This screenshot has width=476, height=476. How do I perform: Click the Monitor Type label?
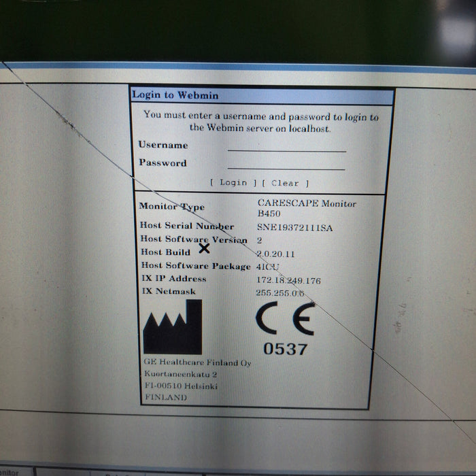pos(171,207)
